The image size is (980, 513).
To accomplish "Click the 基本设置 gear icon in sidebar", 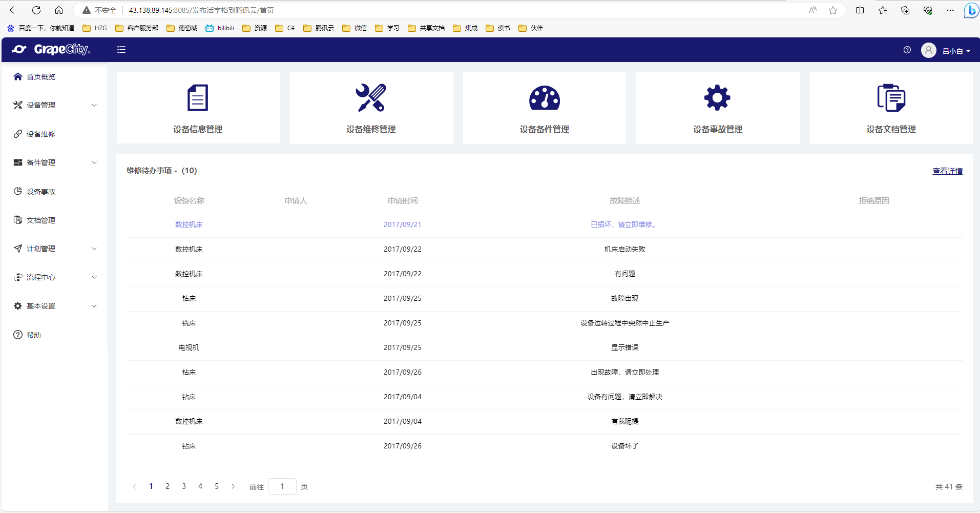I will [x=18, y=306].
